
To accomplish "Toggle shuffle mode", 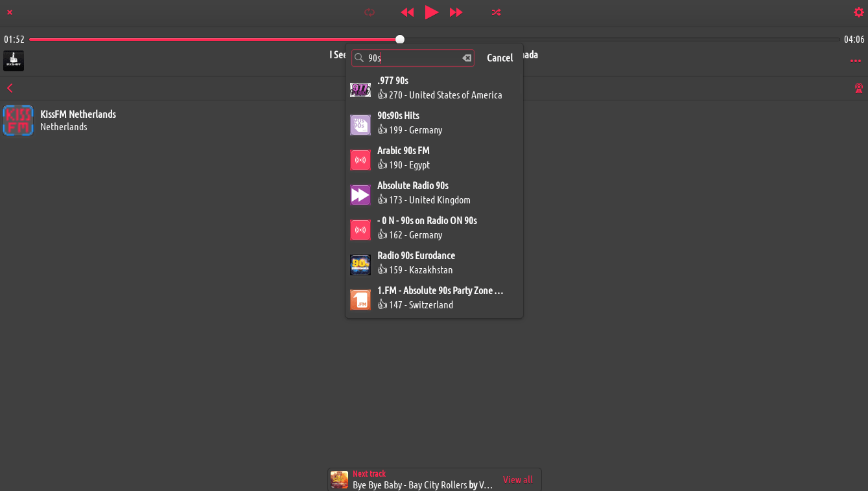I will 496,12.
